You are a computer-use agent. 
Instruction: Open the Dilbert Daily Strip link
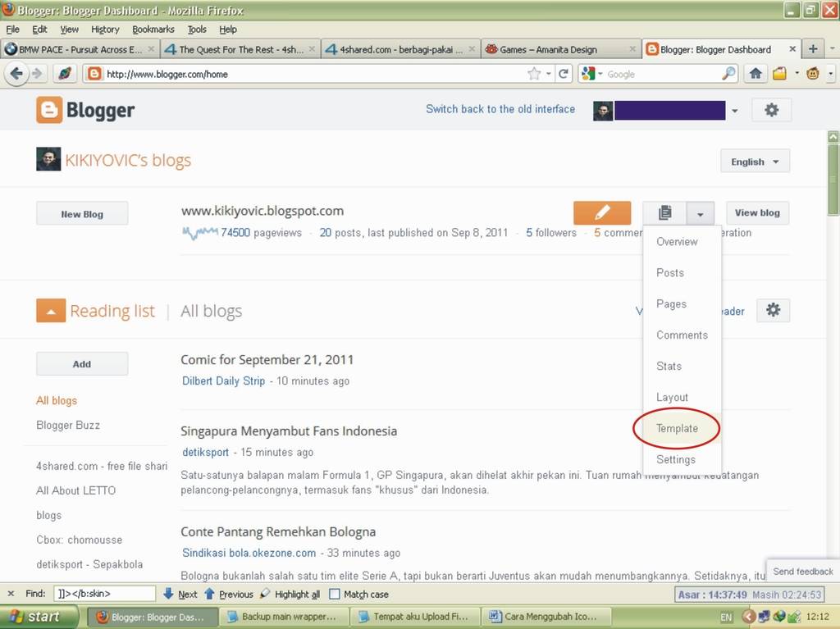point(223,381)
